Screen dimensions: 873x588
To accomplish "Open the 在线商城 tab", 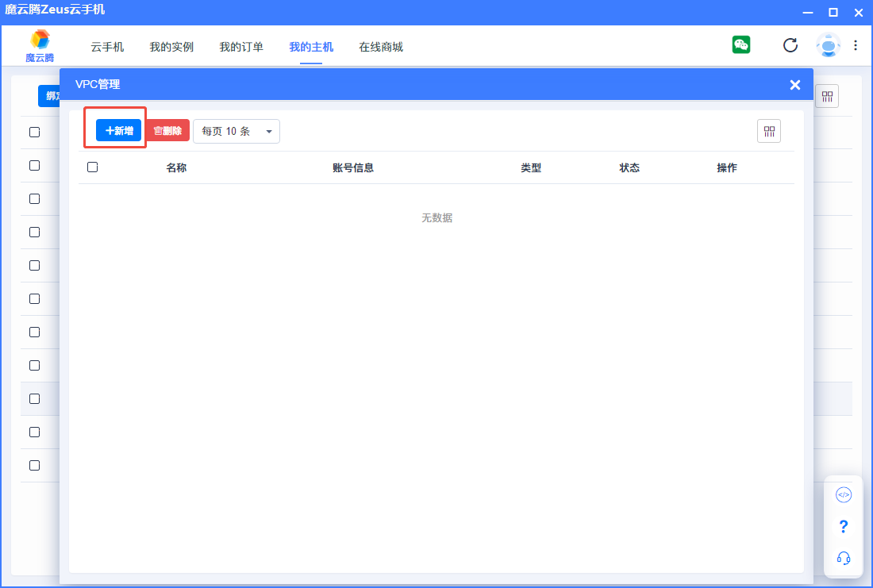I will 381,48.
